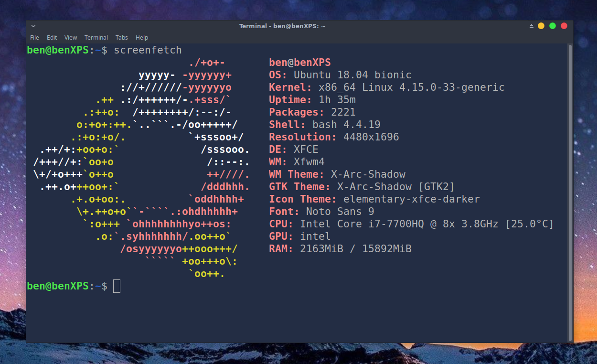The width and height of the screenshot is (597, 364).
Task: Open the Terminal menu
Action: click(x=96, y=37)
